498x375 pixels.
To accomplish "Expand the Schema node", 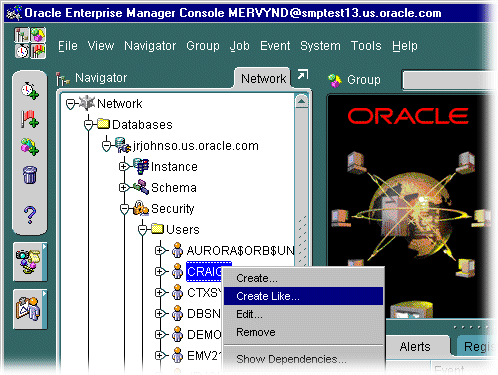I will (x=124, y=187).
